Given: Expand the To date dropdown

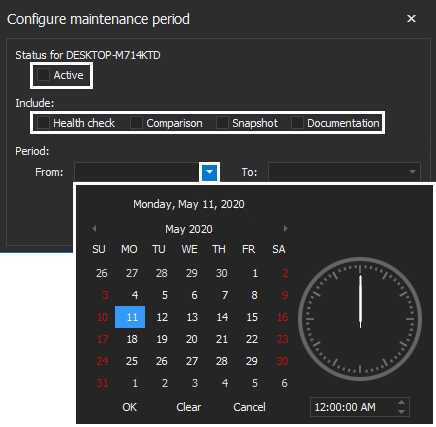Looking at the screenshot, I should [x=412, y=172].
